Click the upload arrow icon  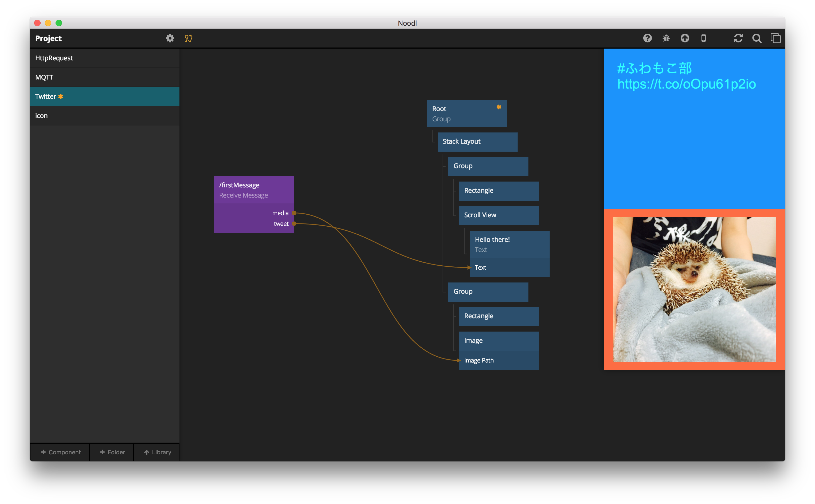685,38
